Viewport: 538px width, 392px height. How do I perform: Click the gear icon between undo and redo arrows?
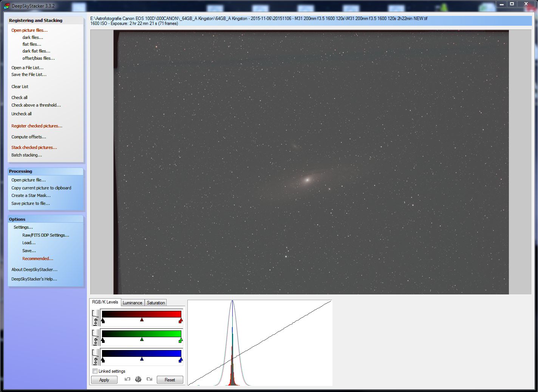138,379
